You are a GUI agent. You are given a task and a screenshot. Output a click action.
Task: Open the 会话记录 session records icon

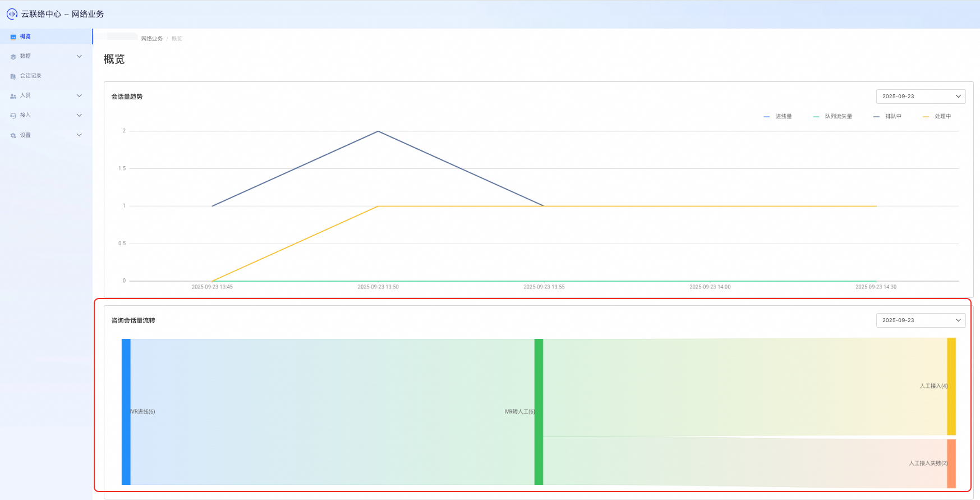(x=13, y=76)
